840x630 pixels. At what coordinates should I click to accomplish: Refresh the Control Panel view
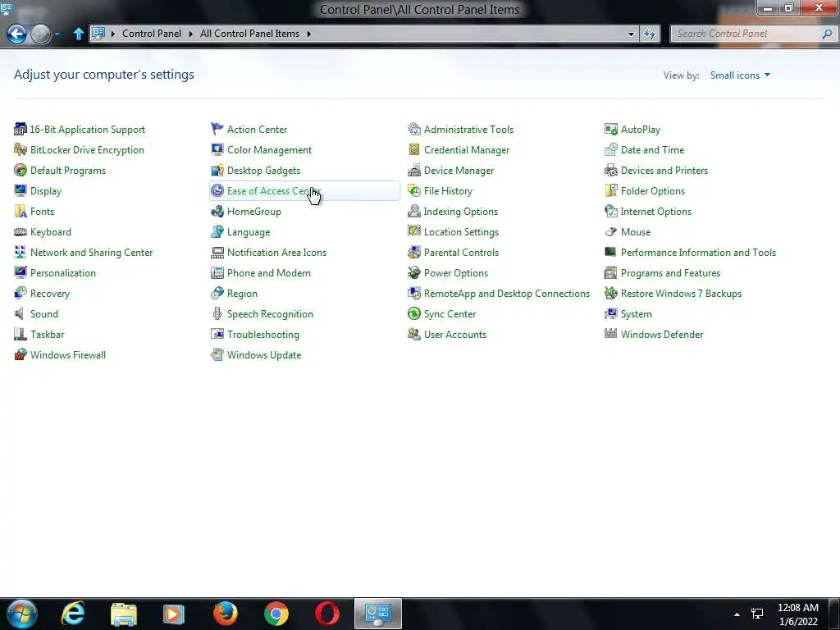[x=650, y=34]
